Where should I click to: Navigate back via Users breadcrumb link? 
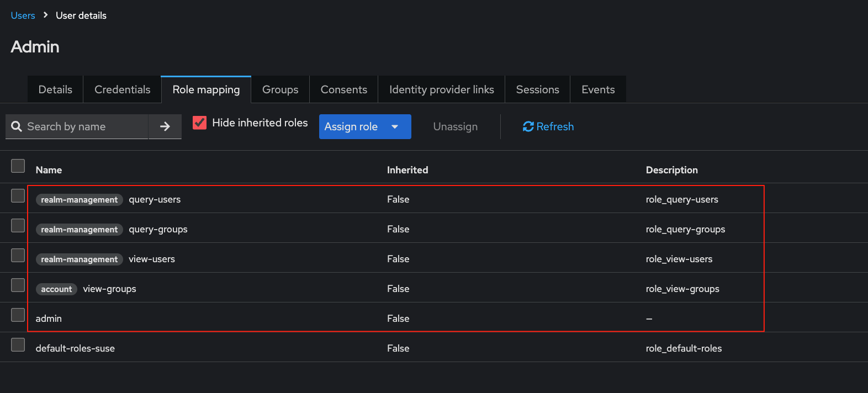(x=23, y=15)
